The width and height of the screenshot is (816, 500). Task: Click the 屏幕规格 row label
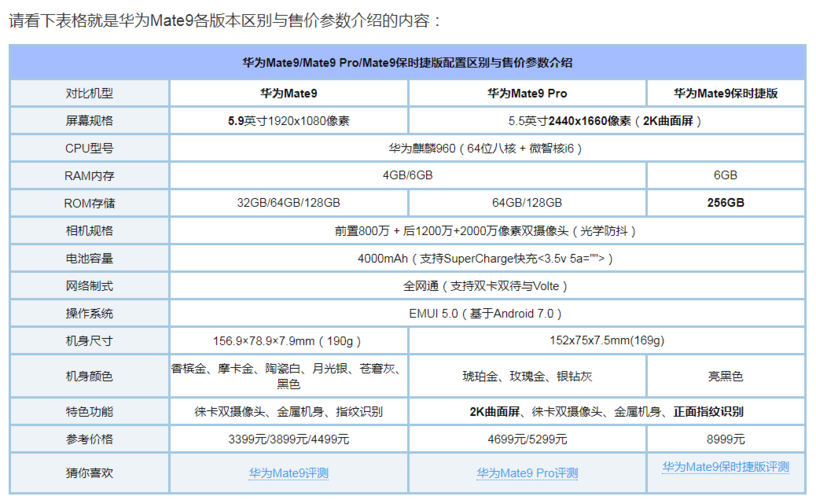pyautogui.click(x=90, y=121)
